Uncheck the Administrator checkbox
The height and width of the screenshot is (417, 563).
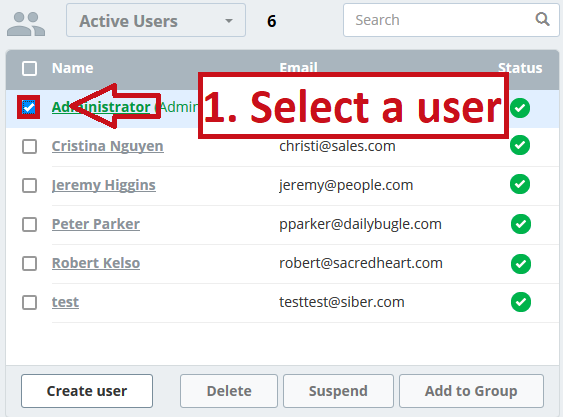[x=29, y=107]
